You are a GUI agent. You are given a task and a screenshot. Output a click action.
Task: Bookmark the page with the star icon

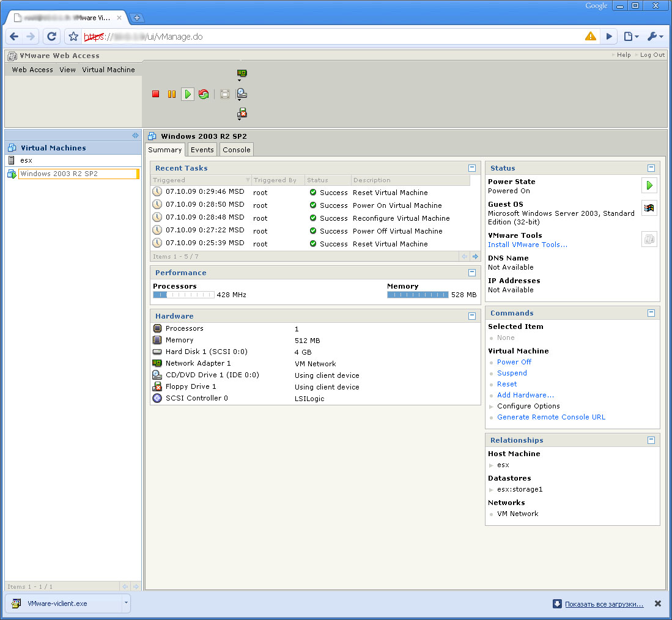[x=73, y=37]
